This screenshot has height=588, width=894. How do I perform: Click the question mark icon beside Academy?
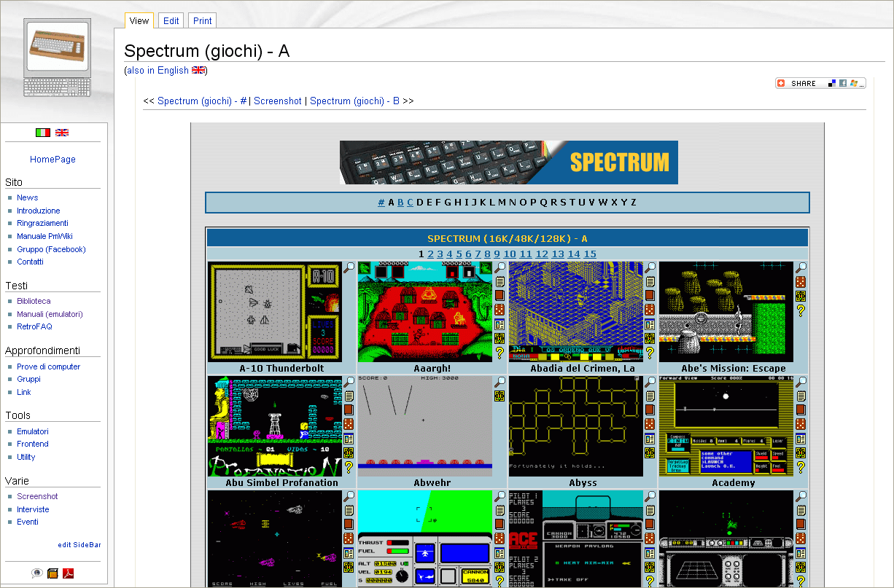(801, 467)
